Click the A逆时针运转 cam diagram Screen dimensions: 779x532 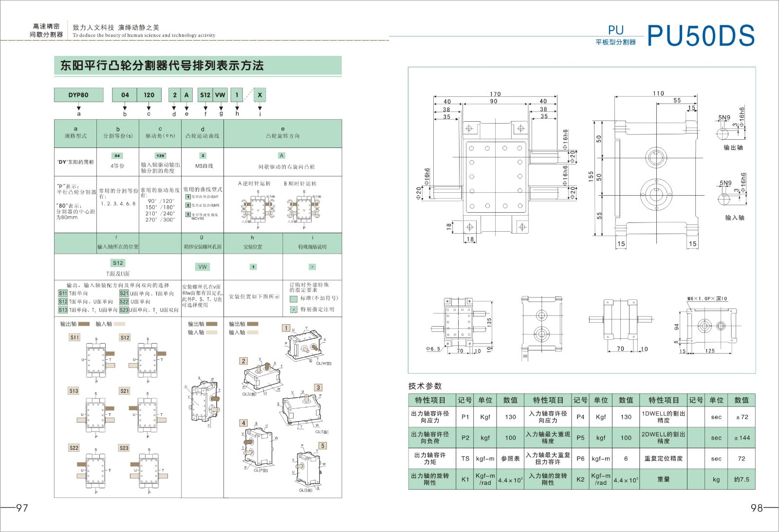258,209
